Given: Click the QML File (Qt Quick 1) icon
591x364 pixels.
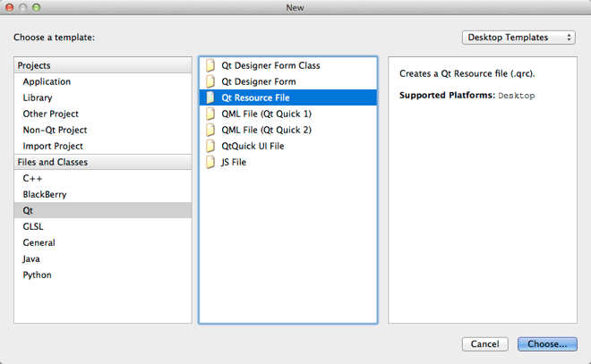Looking at the screenshot, I should (211, 114).
